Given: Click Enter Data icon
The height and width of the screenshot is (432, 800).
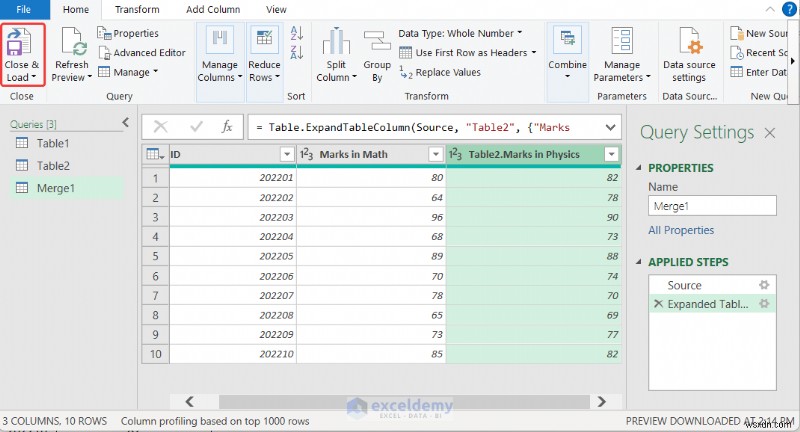Looking at the screenshot, I should point(736,72).
